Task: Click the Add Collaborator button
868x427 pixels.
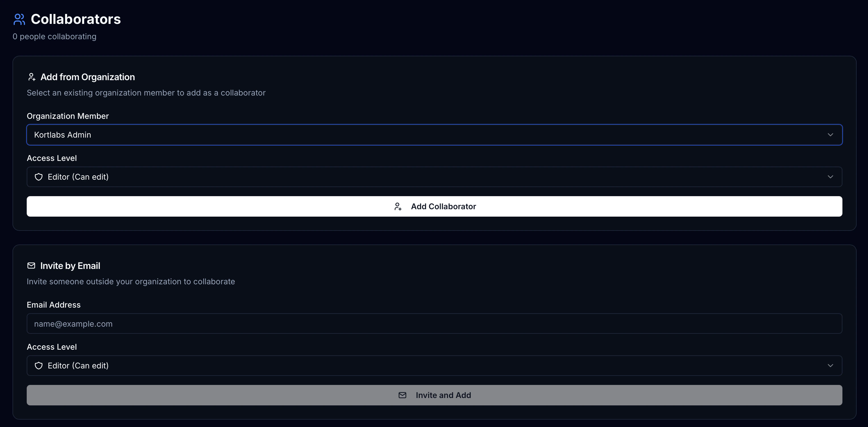Action: point(435,206)
